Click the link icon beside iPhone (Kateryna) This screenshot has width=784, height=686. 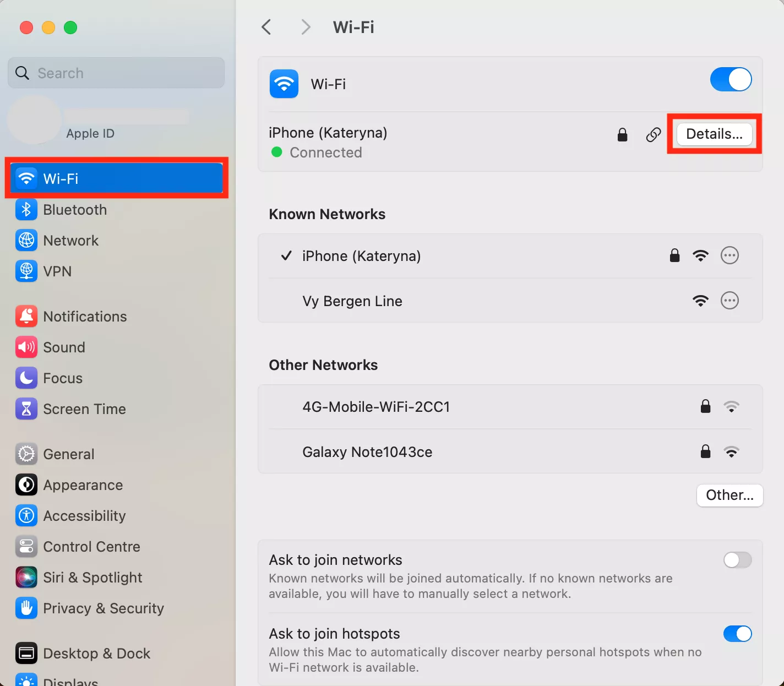pyautogui.click(x=653, y=134)
